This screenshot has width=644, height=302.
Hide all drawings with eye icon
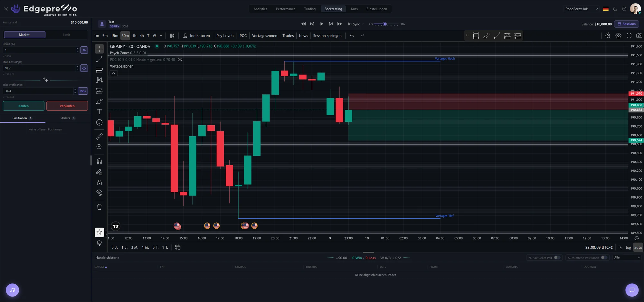99,193
